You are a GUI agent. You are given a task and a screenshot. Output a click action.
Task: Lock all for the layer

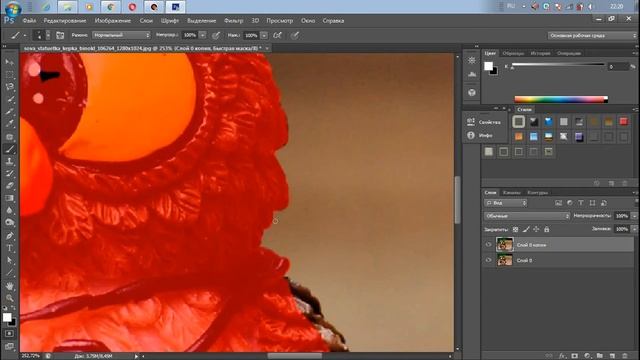click(547, 229)
